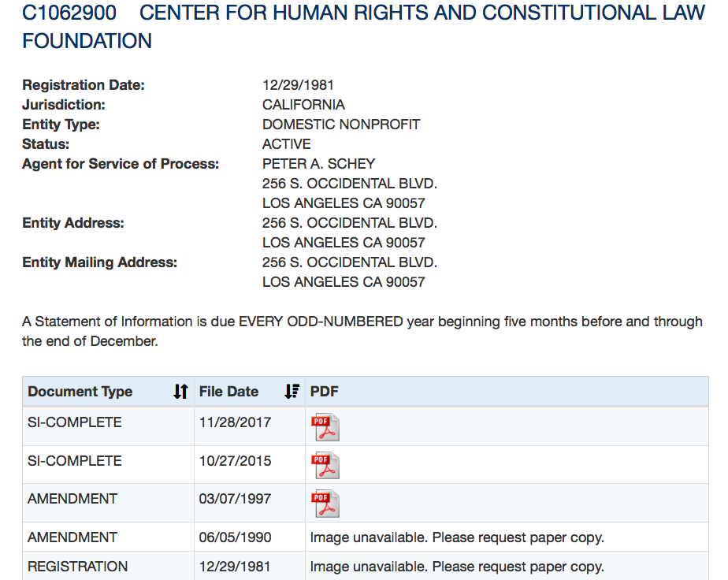Click the PDF column header
Screen dimensions: 728x580
(x=325, y=392)
